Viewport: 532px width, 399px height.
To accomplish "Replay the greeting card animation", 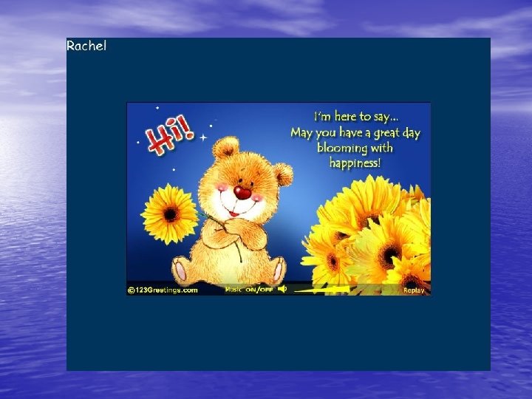I will click(414, 290).
